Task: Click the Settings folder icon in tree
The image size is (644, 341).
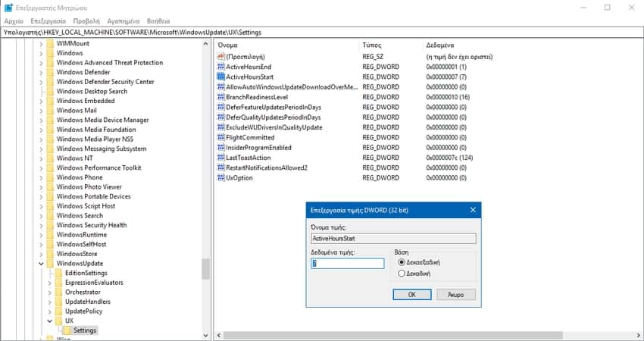Action: tap(67, 330)
